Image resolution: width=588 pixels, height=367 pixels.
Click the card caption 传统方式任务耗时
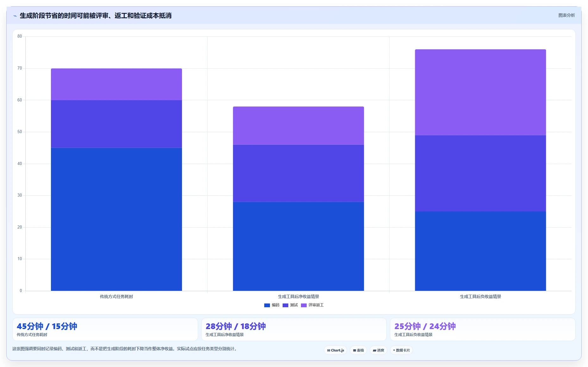[32, 335]
